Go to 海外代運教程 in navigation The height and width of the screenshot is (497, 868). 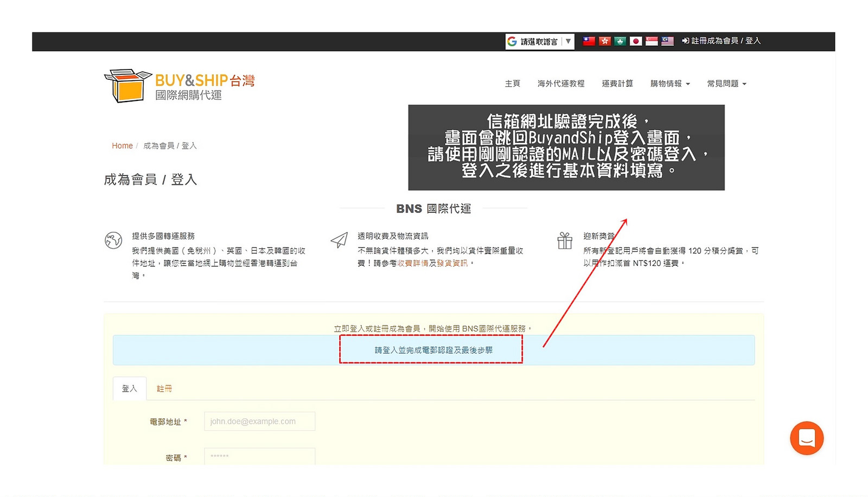pos(561,84)
